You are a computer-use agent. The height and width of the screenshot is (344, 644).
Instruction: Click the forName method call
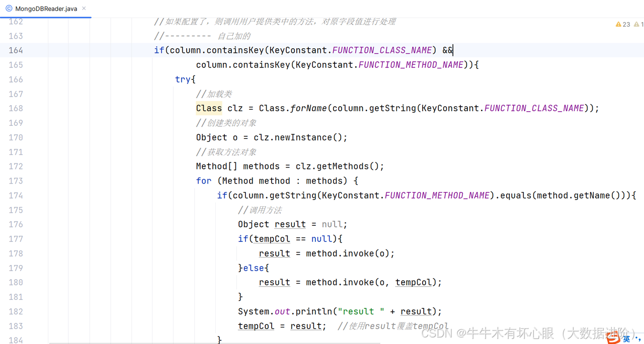308,109
